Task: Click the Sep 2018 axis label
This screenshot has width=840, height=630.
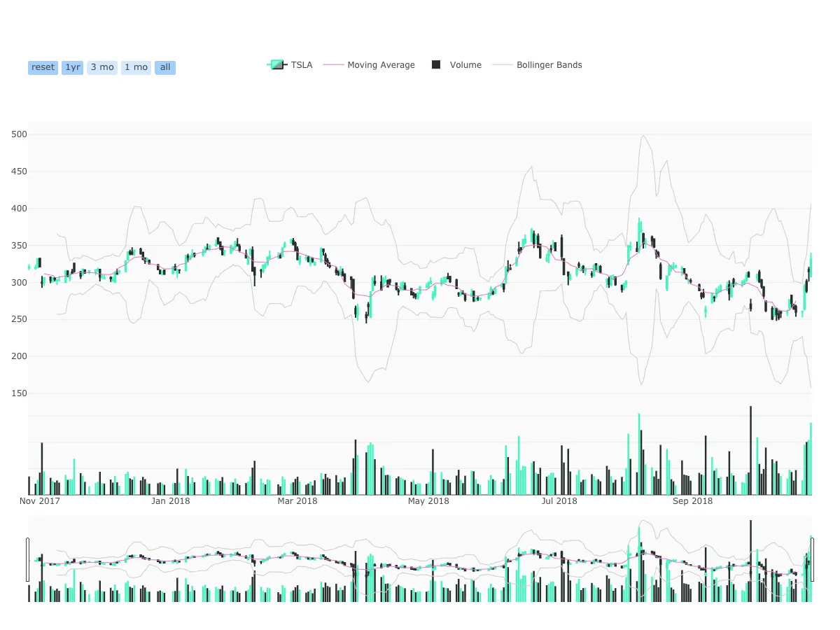Action: [x=692, y=501]
